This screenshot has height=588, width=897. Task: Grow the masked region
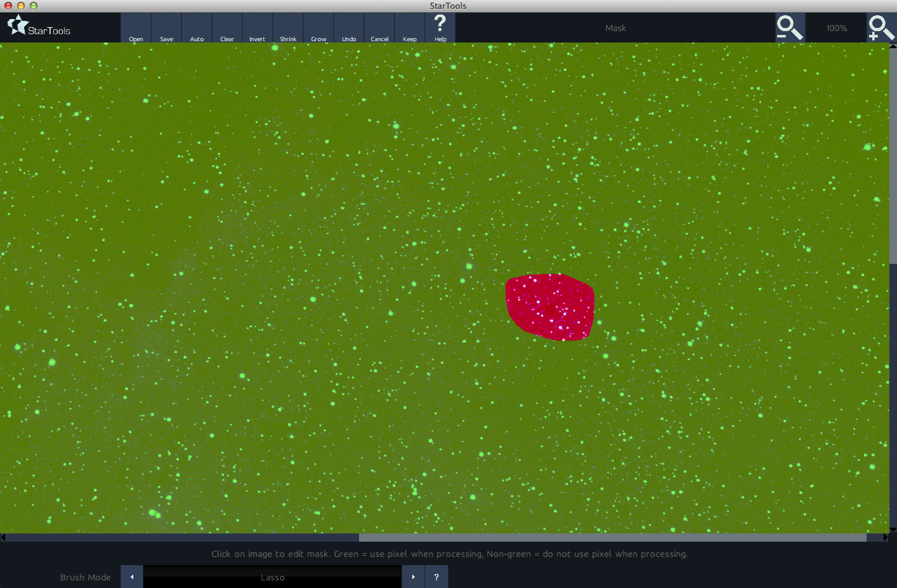click(318, 28)
